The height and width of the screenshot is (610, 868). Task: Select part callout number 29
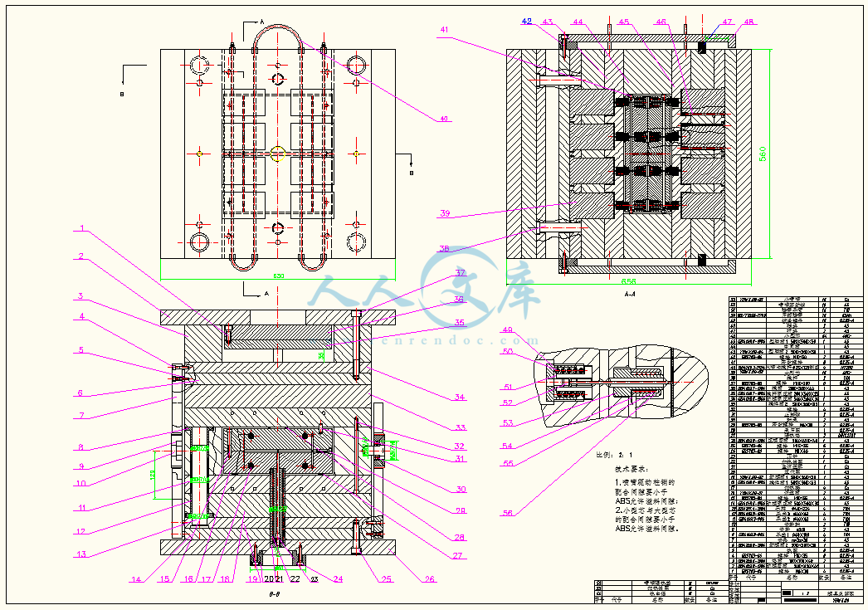(460, 511)
